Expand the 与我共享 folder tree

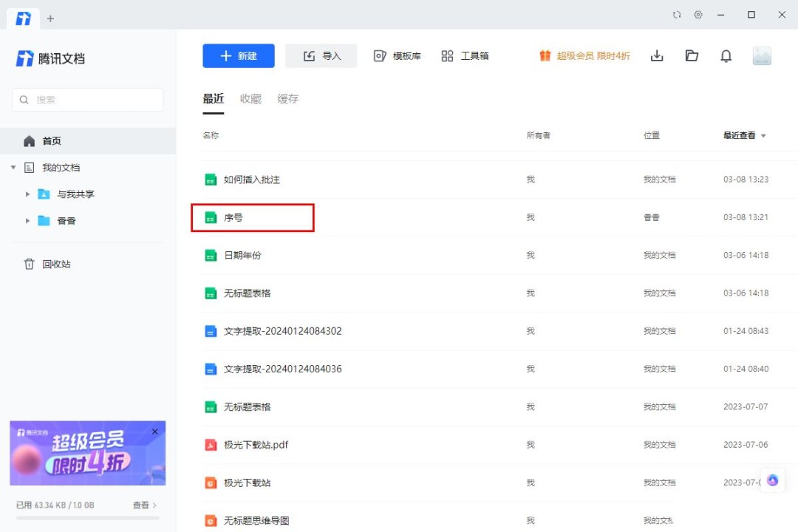(28, 194)
